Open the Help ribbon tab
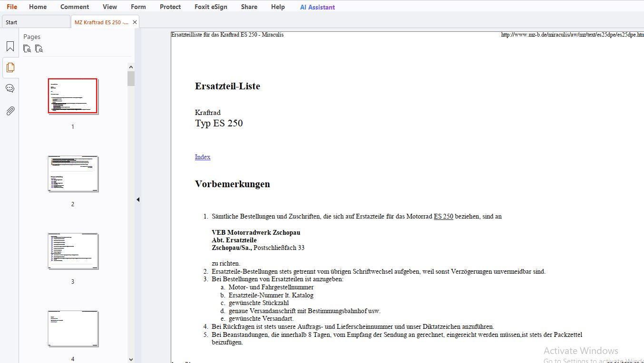 coord(278,7)
